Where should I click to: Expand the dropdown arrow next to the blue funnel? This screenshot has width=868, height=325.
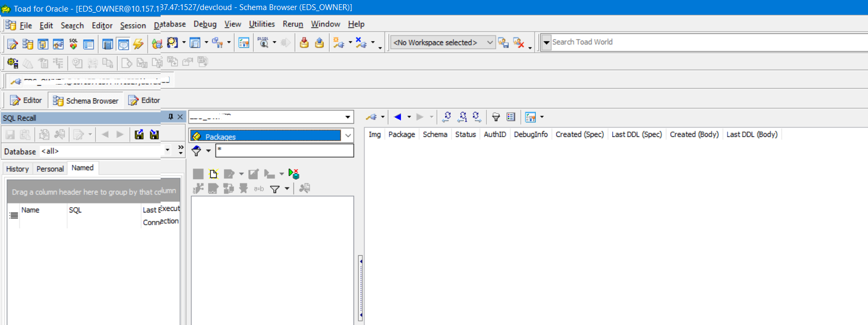(x=208, y=151)
